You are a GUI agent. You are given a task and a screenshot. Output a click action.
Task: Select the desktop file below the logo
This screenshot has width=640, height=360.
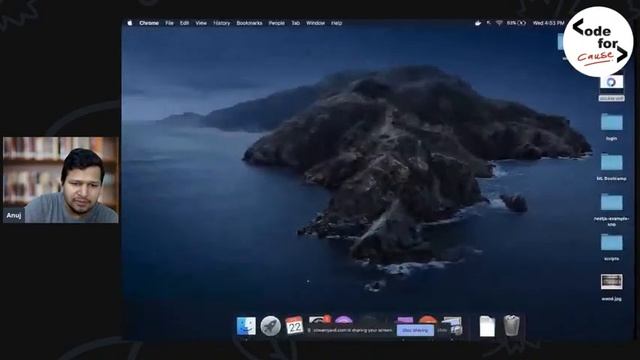tap(611, 87)
